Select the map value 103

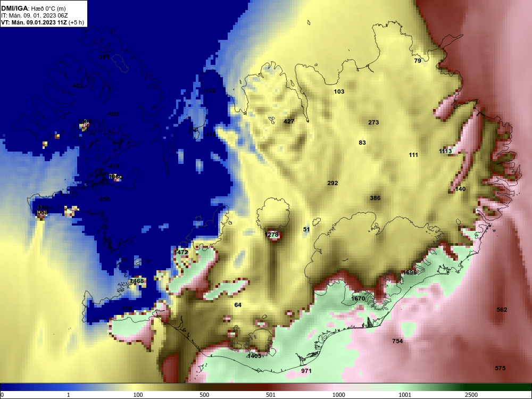point(339,92)
